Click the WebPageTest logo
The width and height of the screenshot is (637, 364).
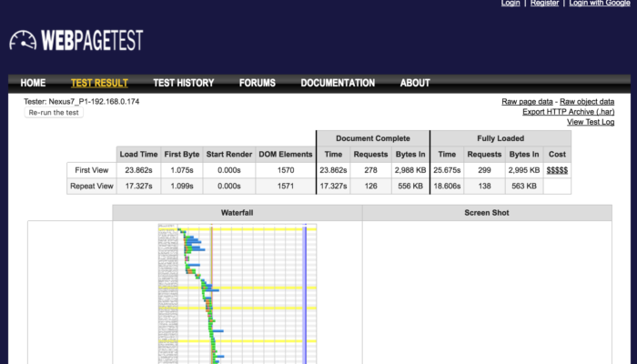click(76, 40)
